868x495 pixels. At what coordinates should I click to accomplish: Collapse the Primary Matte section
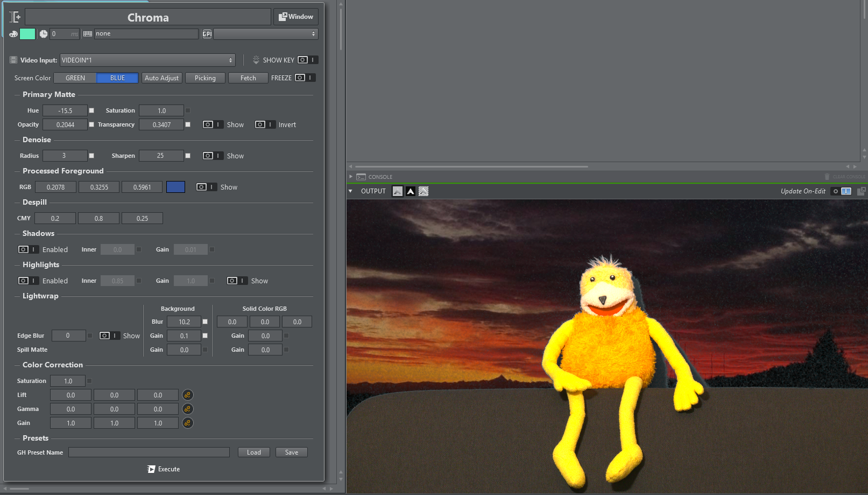pos(17,95)
